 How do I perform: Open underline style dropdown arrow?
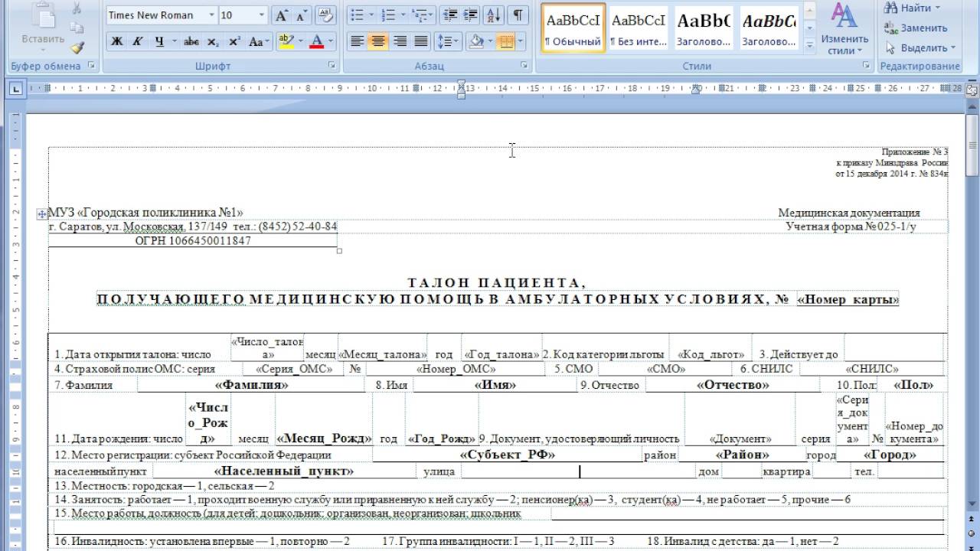tap(173, 41)
